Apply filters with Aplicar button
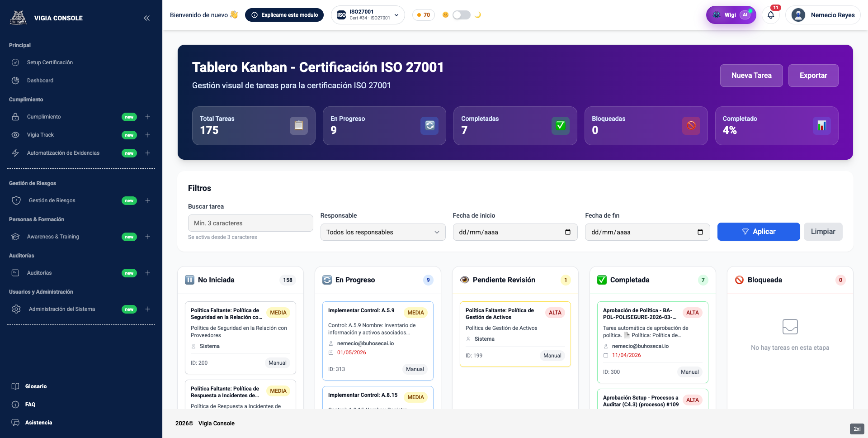 (759, 232)
